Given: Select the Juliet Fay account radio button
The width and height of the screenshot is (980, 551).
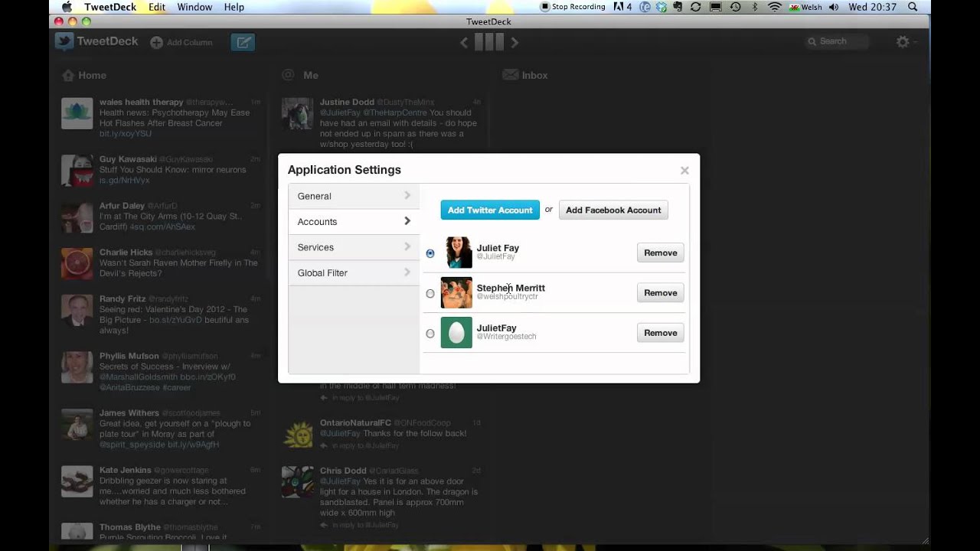Looking at the screenshot, I should (430, 253).
